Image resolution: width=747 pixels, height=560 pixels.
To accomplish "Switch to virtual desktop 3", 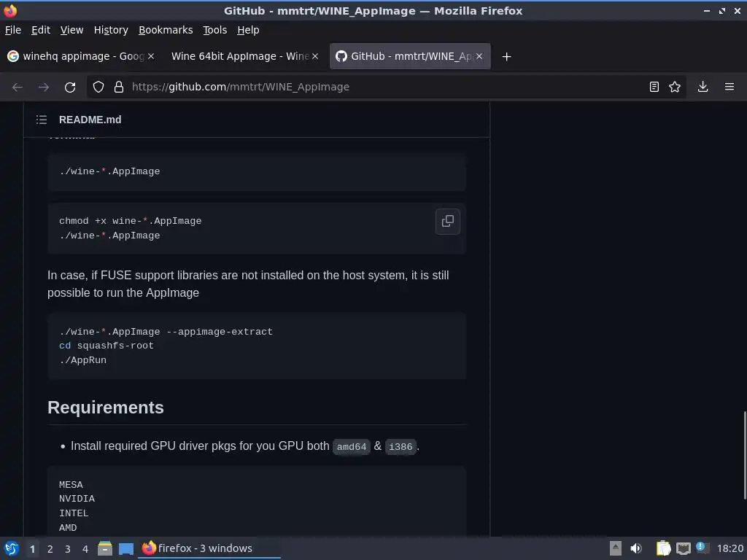I will tap(68, 549).
